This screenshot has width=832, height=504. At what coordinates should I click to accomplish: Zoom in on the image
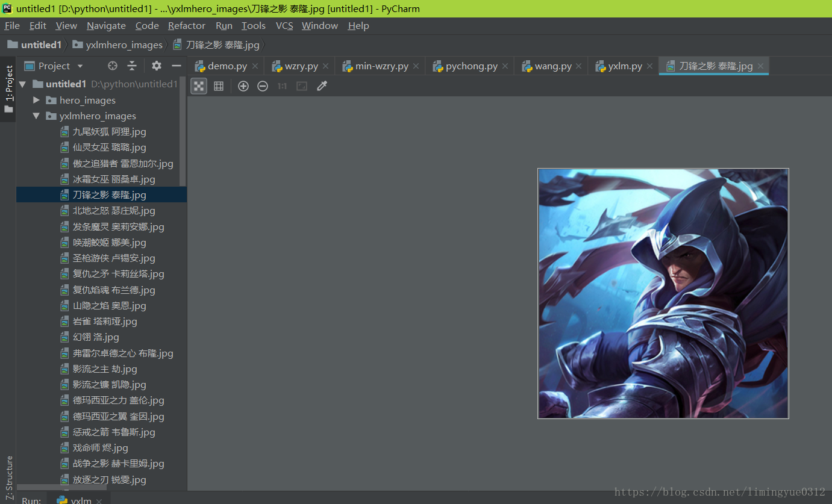(243, 86)
